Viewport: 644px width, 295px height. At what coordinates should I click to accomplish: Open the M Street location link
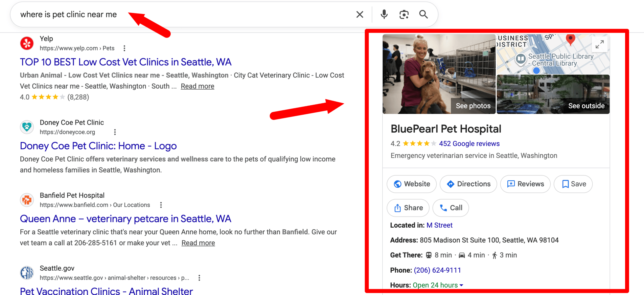pos(439,225)
